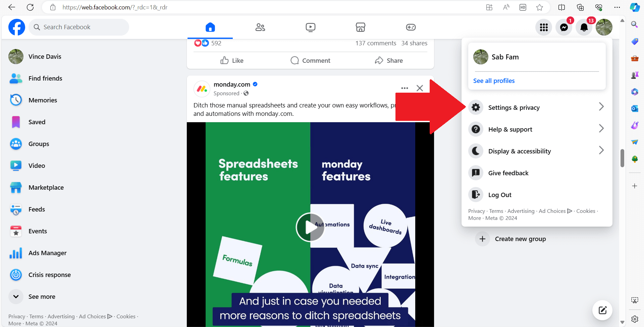Click the account profile picture
This screenshot has width=644, height=327.
[x=604, y=27]
